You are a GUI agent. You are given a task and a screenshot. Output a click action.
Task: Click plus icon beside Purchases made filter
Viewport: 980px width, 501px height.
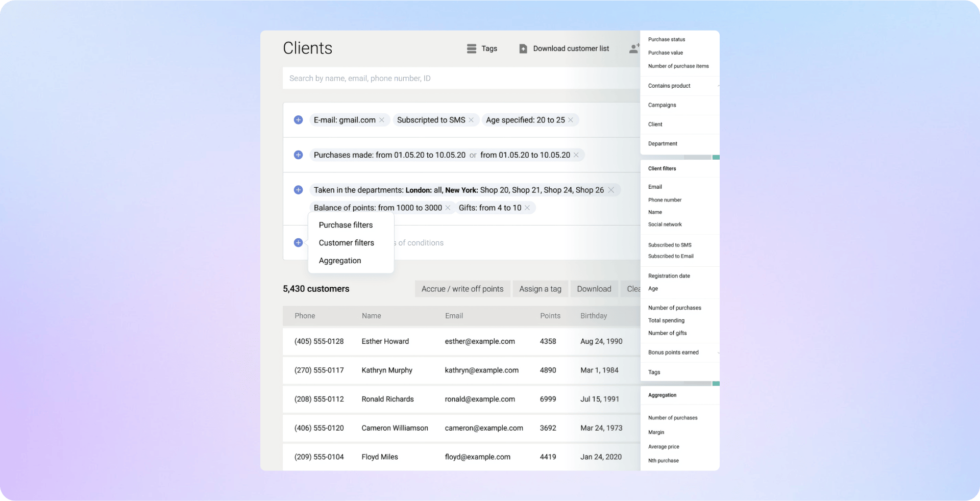(299, 155)
